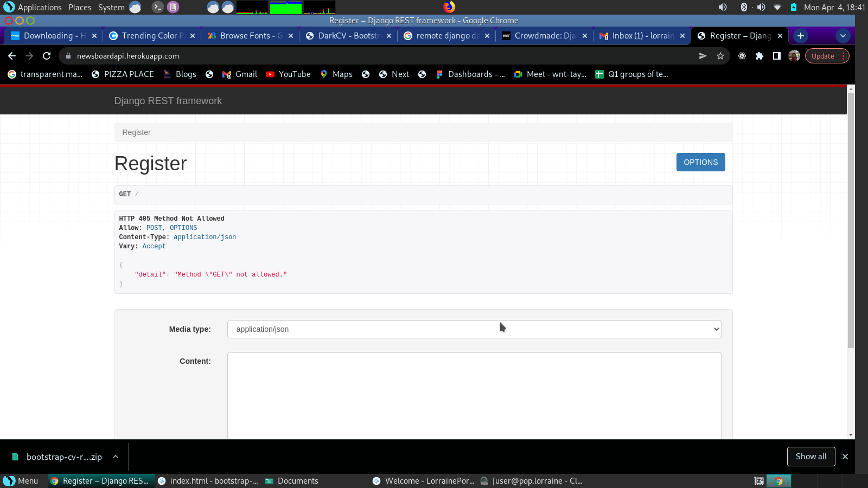Open the extensions puzzle icon
The image size is (868, 488).
coord(759,56)
